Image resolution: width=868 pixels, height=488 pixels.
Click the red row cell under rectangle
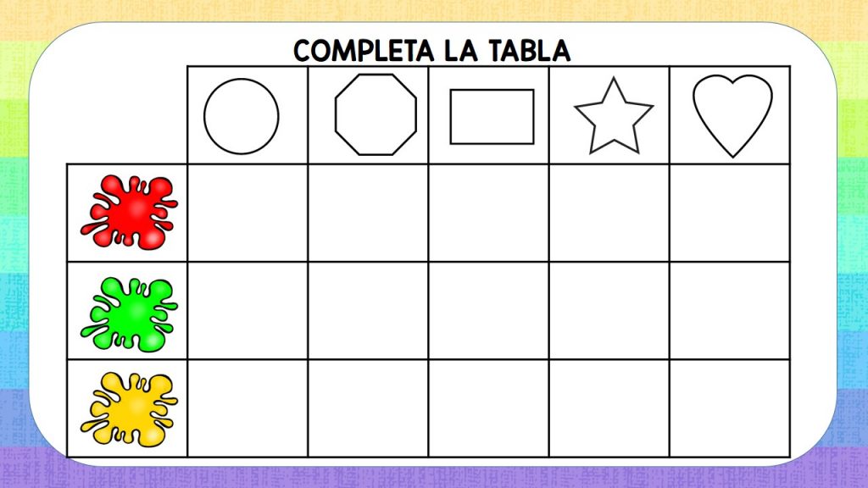488,213
